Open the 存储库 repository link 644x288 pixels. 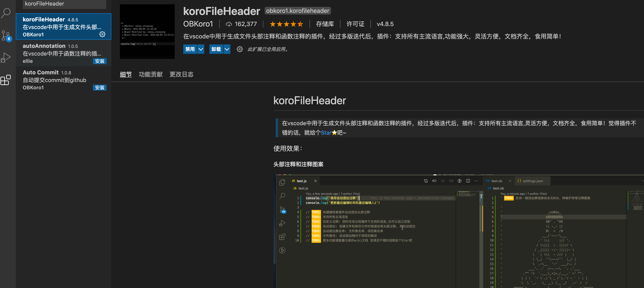point(325,24)
